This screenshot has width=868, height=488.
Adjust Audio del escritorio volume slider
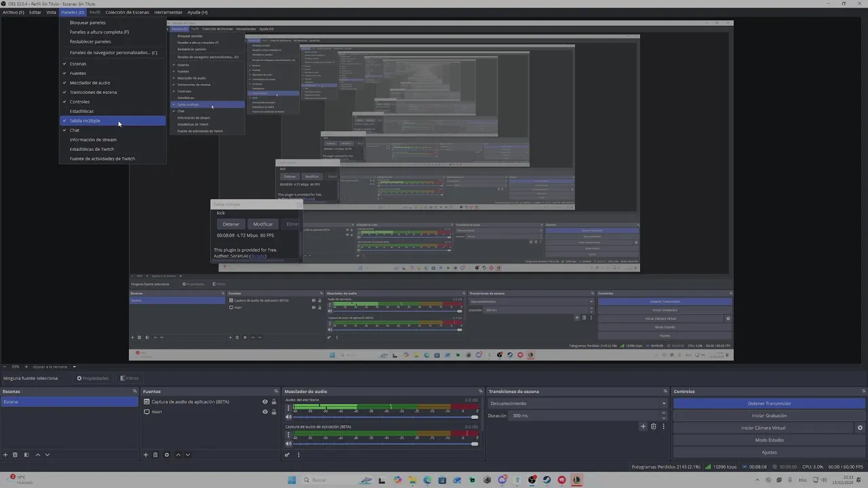click(x=386, y=418)
